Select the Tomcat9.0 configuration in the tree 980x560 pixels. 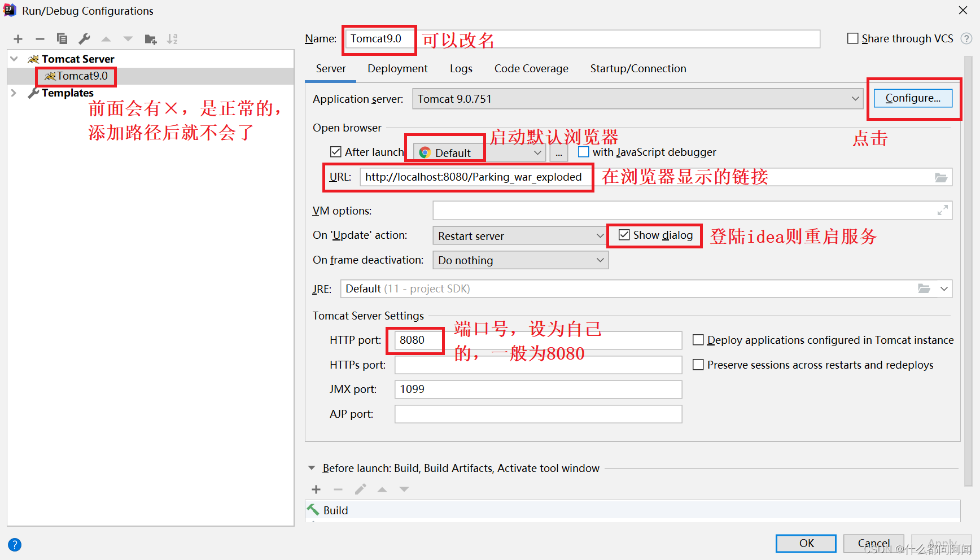click(x=150, y=76)
